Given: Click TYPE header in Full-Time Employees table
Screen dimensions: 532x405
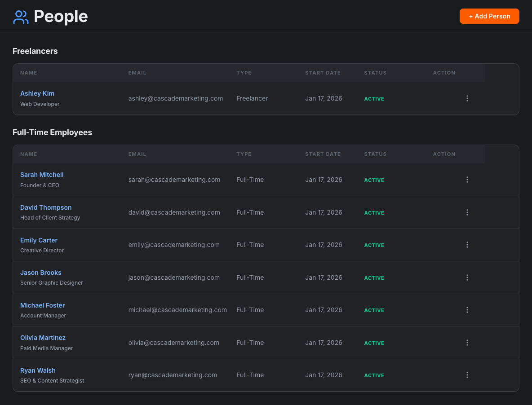Looking at the screenshot, I should coord(244,154).
